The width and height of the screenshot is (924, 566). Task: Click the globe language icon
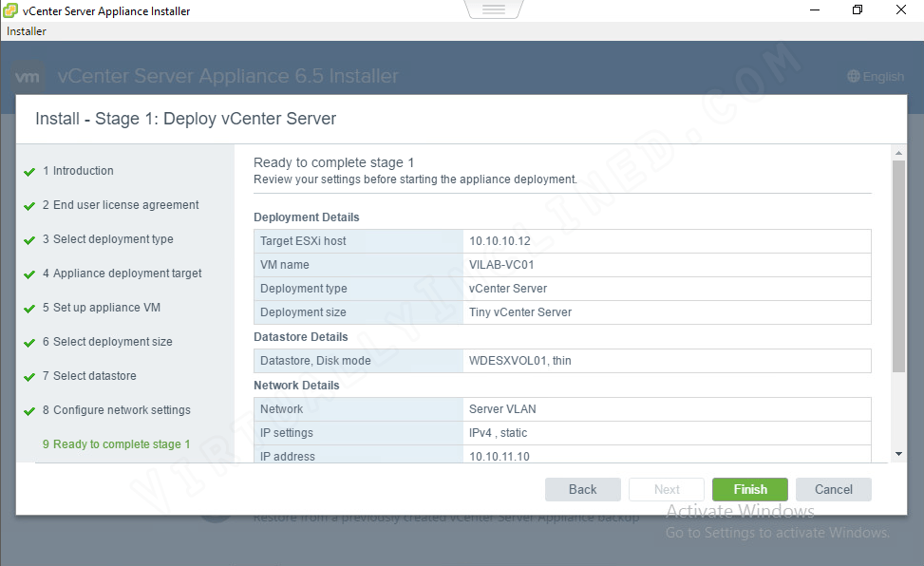tap(854, 77)
